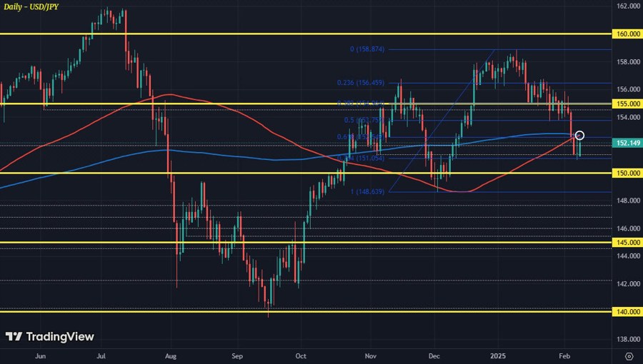The width and height of the screenshot is (643, 364).
Task: Click the Aug label on time axis
Action: [x=171, y=356]
